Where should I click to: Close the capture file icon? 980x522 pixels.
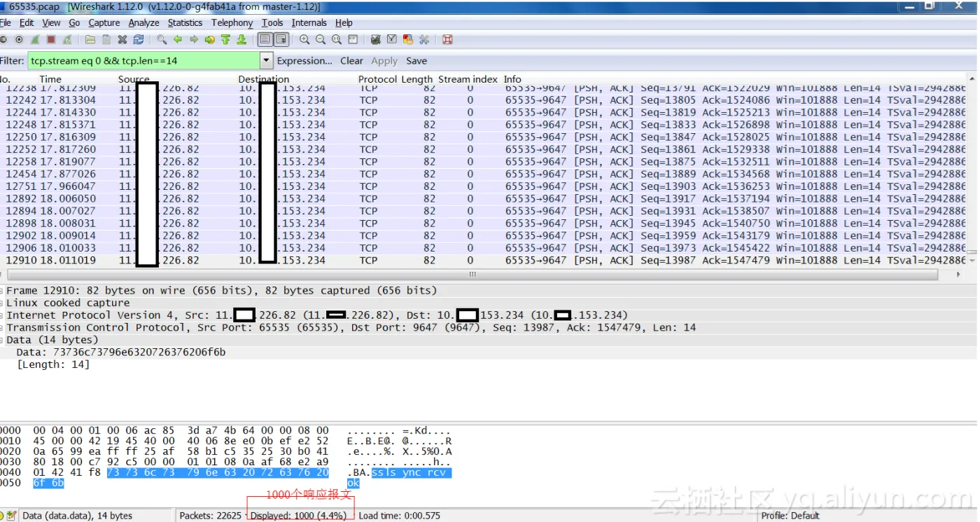click(x=122, y=40)
